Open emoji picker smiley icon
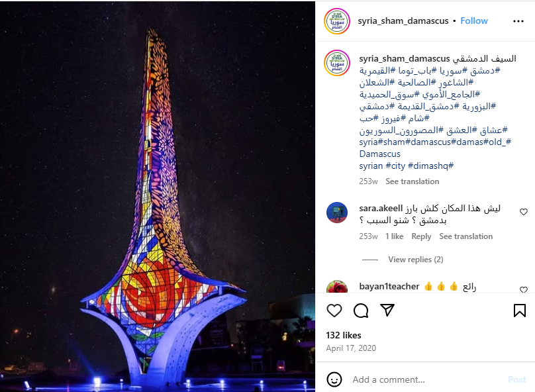This screenshot has height=392, width=535. pos(334,379)
